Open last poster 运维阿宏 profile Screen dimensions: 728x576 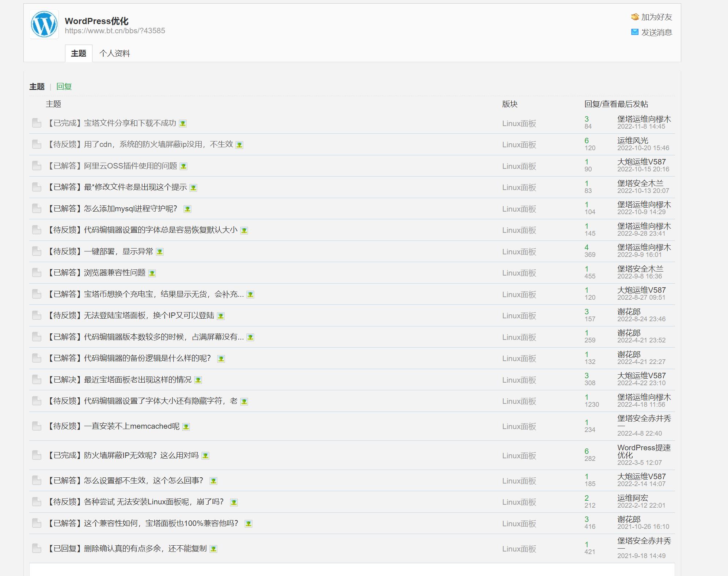tap(633, 498)
